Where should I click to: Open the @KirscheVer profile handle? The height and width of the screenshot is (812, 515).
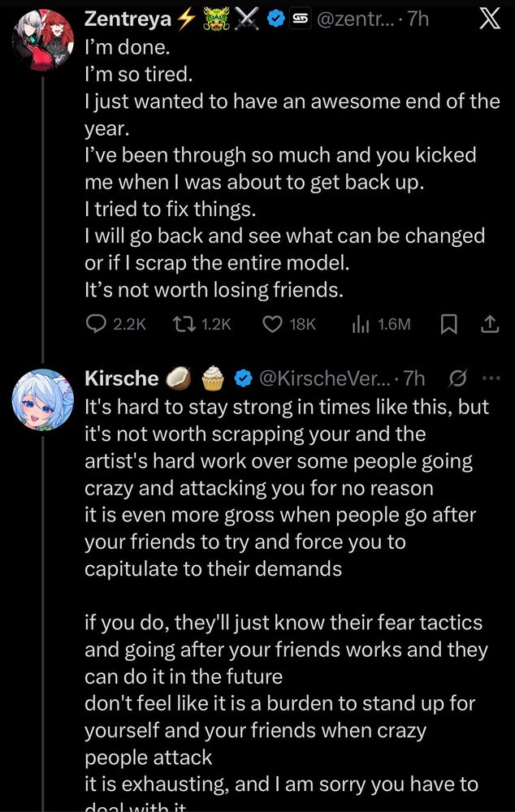click(321, 378)
